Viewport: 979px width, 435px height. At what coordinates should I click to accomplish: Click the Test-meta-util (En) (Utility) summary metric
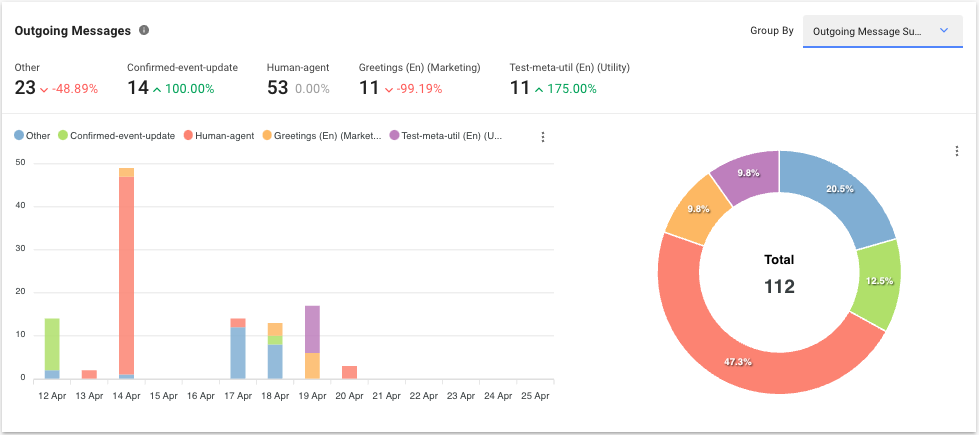569,79
